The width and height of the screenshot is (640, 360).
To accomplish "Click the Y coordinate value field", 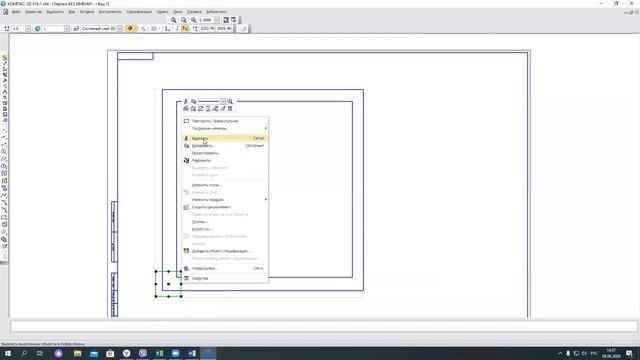I will 224,29.
